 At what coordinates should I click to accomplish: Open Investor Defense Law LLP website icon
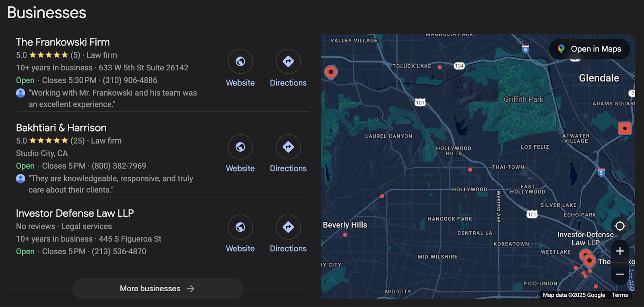[x=240, y=227]
